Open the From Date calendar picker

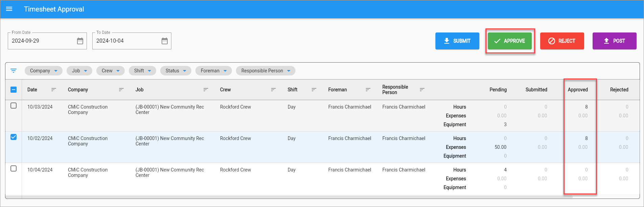point(80,41)
